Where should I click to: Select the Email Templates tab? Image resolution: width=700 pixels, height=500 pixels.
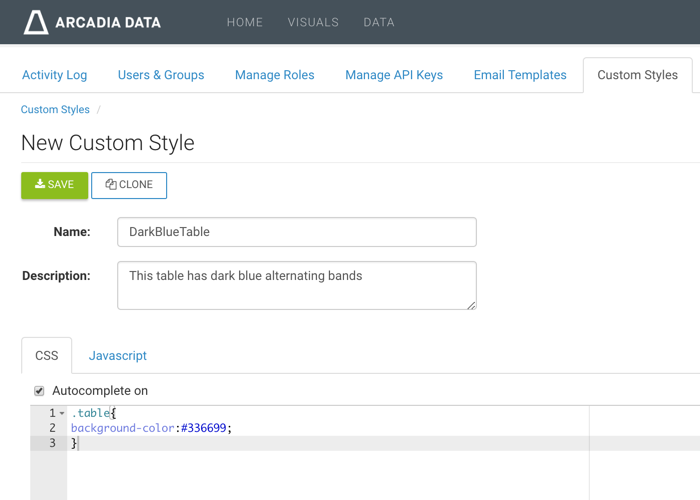pos(520,75)
